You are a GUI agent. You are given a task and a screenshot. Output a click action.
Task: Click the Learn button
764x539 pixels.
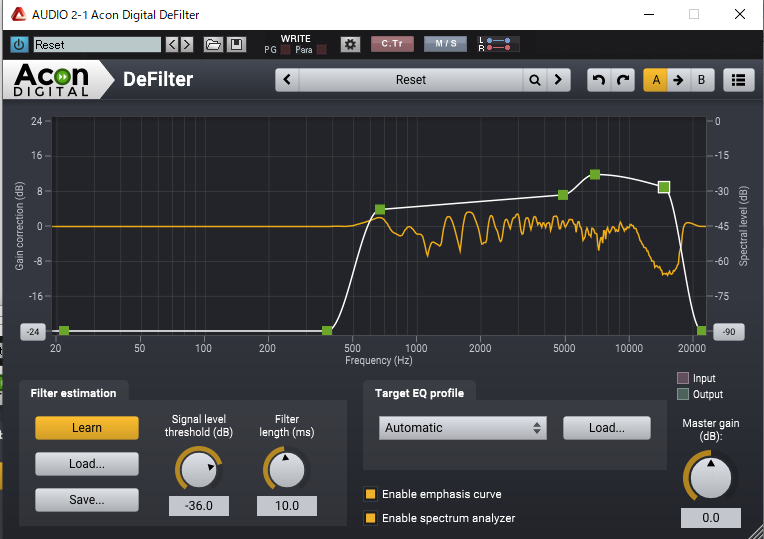tap(87, 428)
